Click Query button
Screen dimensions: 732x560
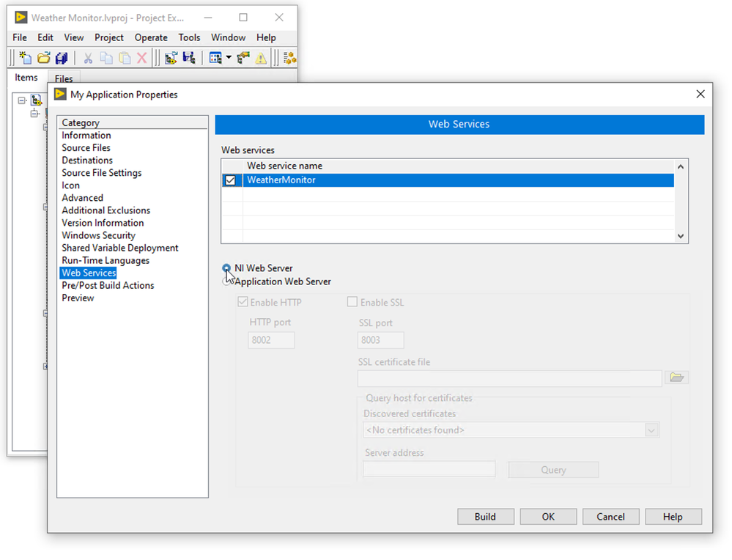click(553, 470)
